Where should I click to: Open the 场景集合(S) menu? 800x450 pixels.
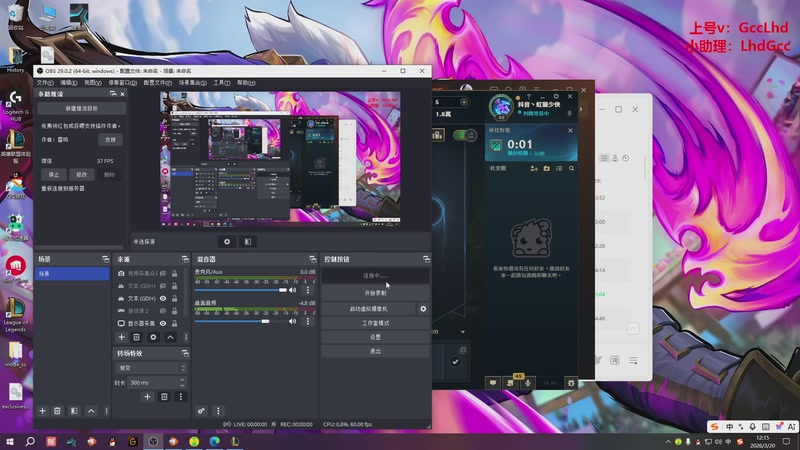[192, 83]
